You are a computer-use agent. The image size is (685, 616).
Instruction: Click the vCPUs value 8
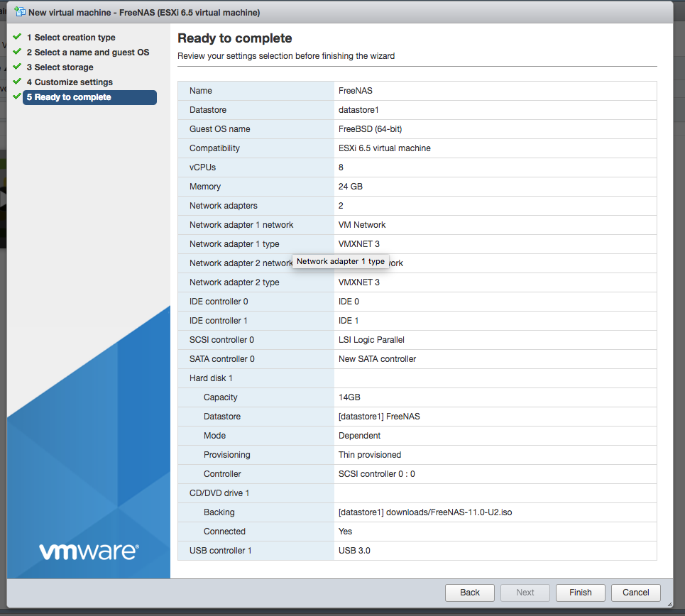[x=341, y=167]
